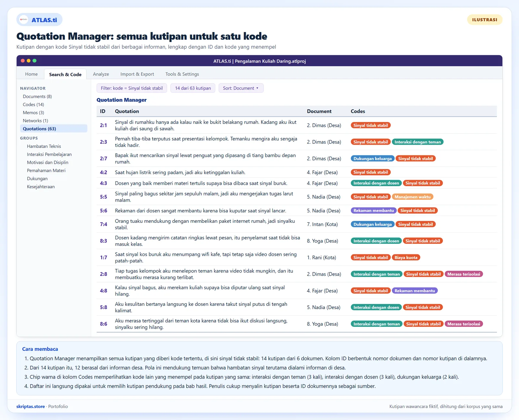Open the Sort: Document dropdown

click(241, 88)
